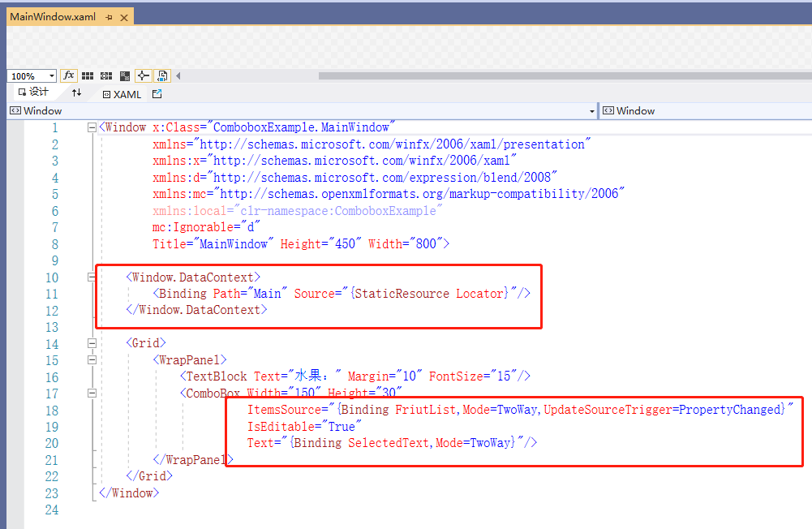
Task: Open the 100% zoom dropdown
Action: click(x=51, y=75)
